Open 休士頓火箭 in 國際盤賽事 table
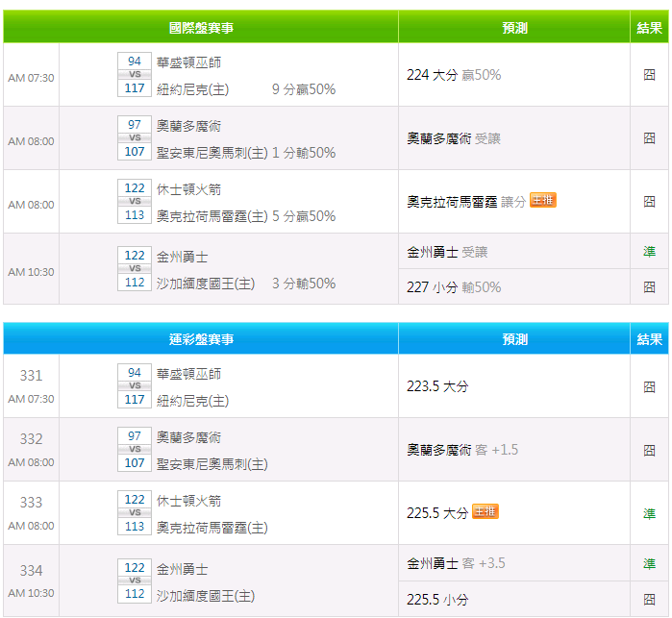The width and height of the screenshot is (672, 618). point(188,189)
